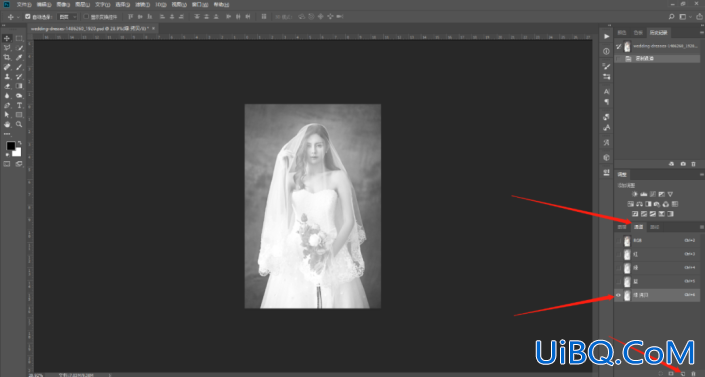
Task: Select the Zoom tool
Action: (x=19, y=124)
